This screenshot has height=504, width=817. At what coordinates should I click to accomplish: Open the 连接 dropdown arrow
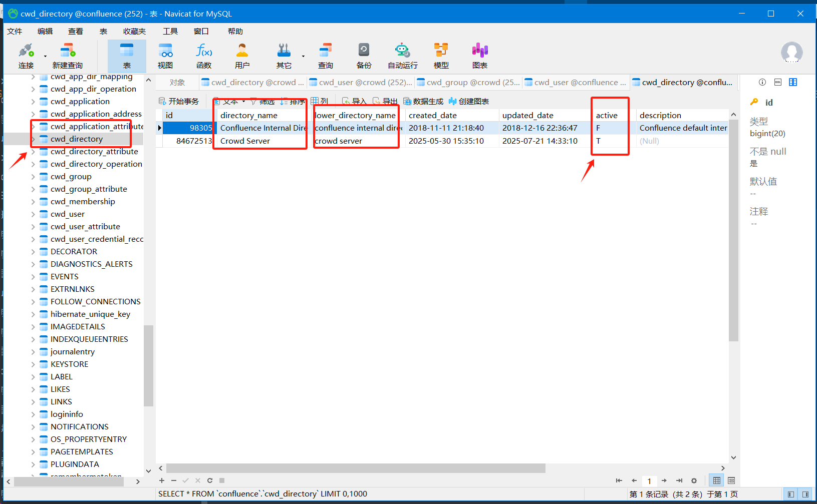(45, 56)
